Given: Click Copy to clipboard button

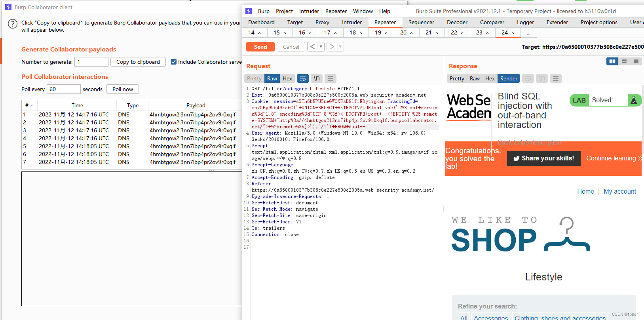Looking at the screenshot, I should [138, 62].
